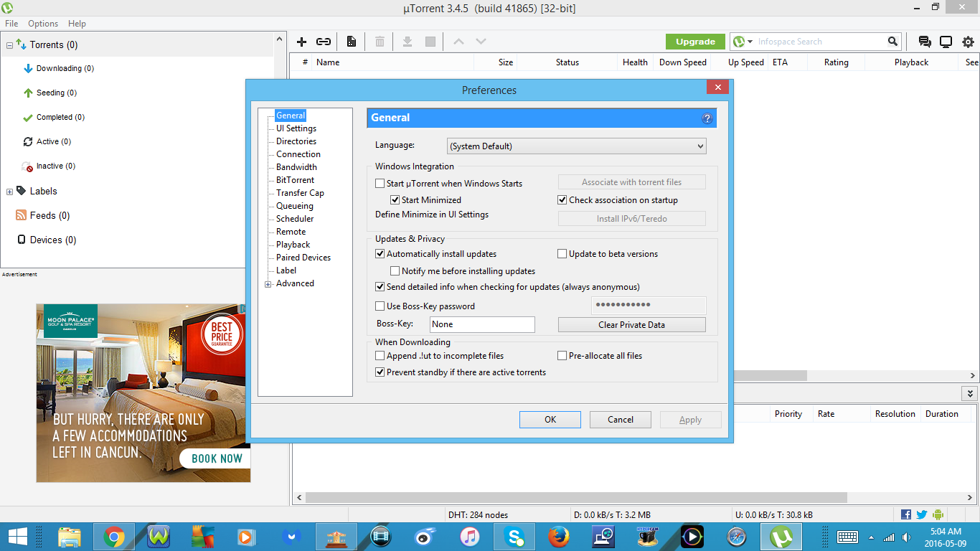Uncheck Prevent standby if active torrents
The image size is (980, 551).
click(x=380, y=372)
